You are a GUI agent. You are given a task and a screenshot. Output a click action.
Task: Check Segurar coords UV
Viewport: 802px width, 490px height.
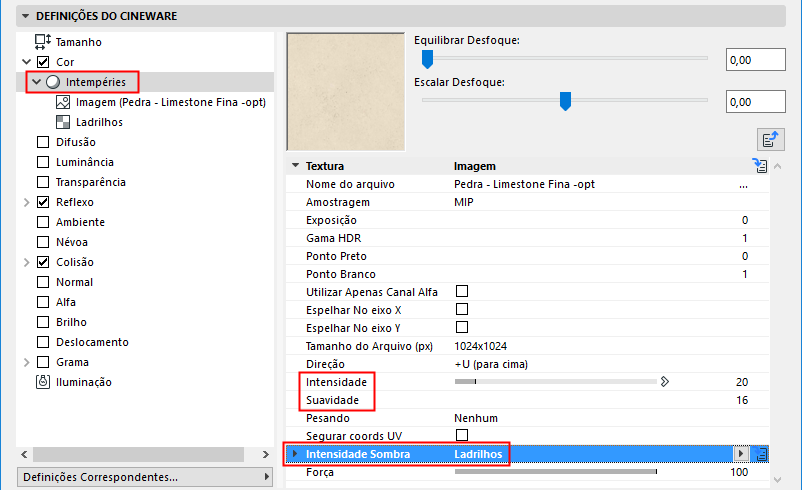[x=462, y=435]
